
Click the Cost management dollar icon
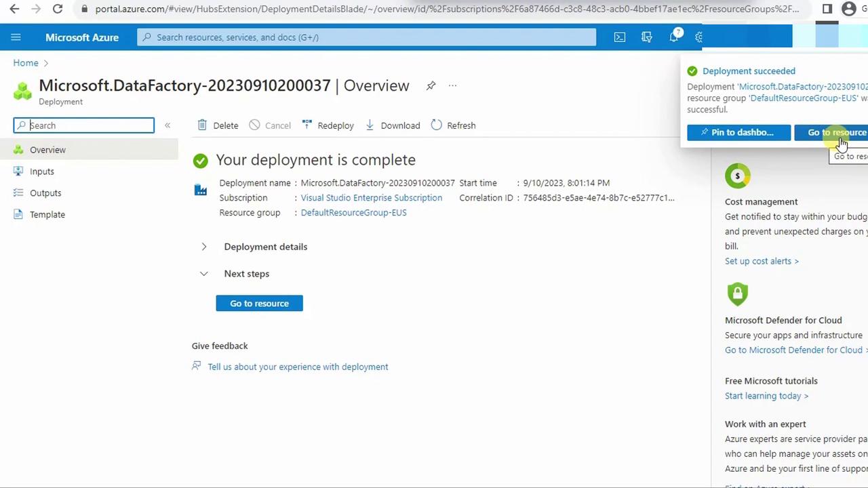[737, 176]
